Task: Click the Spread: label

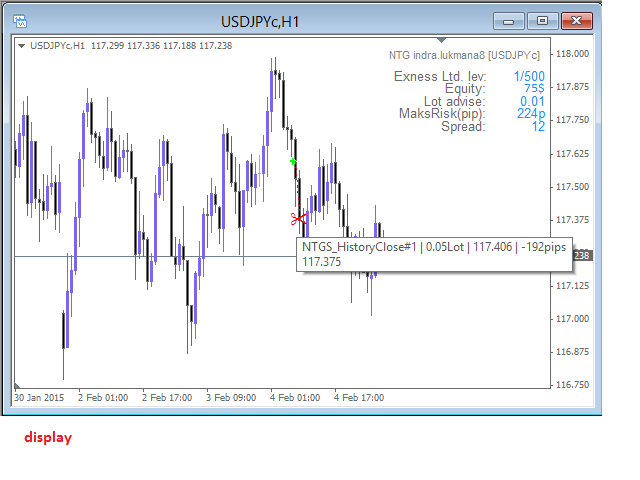Action: pos(463,127)
